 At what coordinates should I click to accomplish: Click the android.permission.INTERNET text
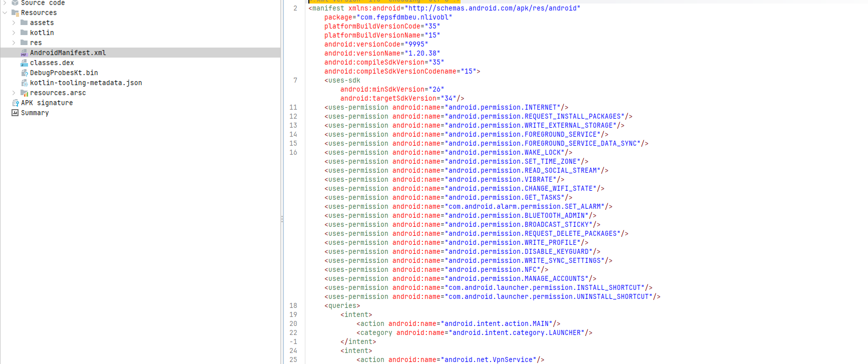pos(503,107)
